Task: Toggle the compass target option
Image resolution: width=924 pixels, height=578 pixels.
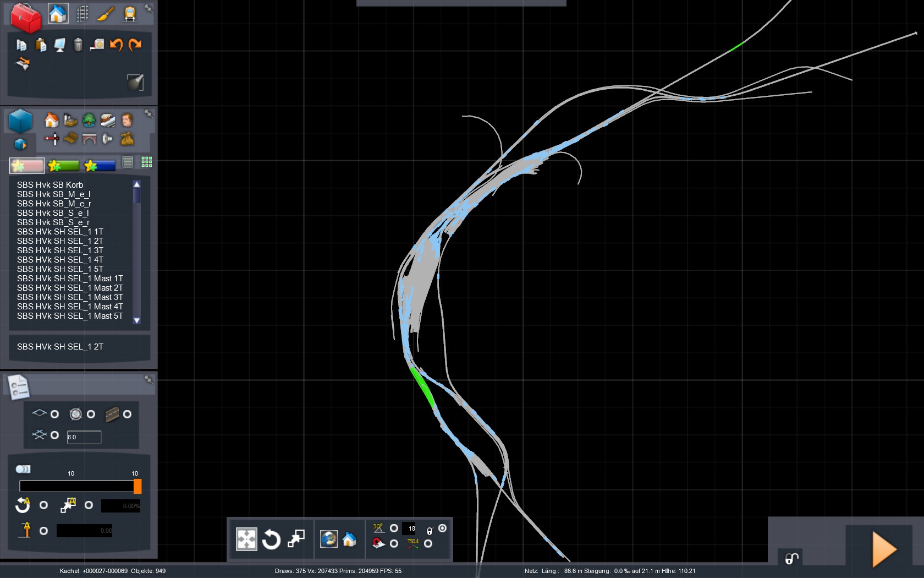Action: (91, 414)
